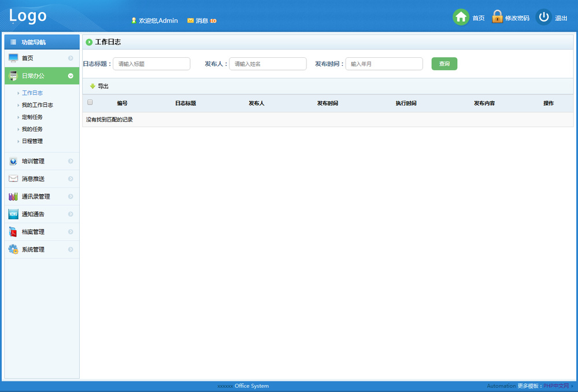Click the 日志标题 input field
This screenshot has height=392, width=578.
151,64
